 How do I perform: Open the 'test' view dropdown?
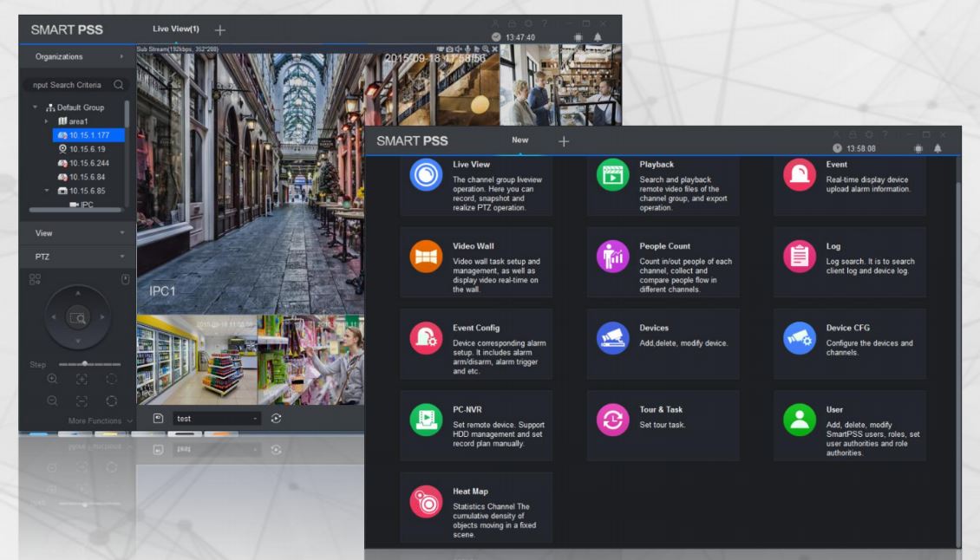point(216,419)
